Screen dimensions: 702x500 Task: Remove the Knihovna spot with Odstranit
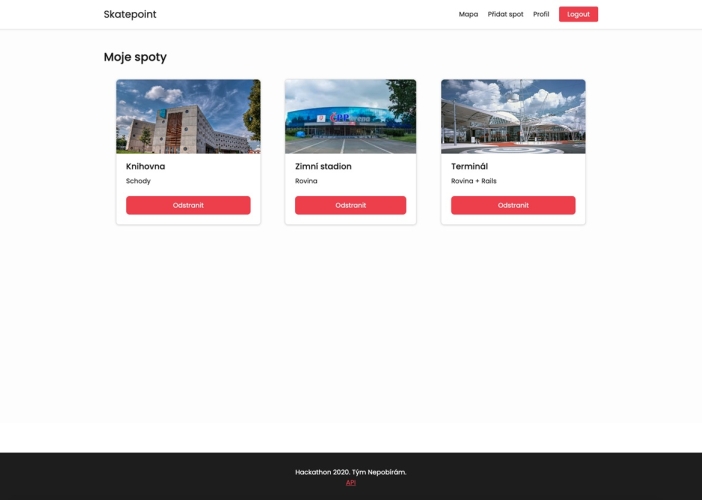[188, 205]
